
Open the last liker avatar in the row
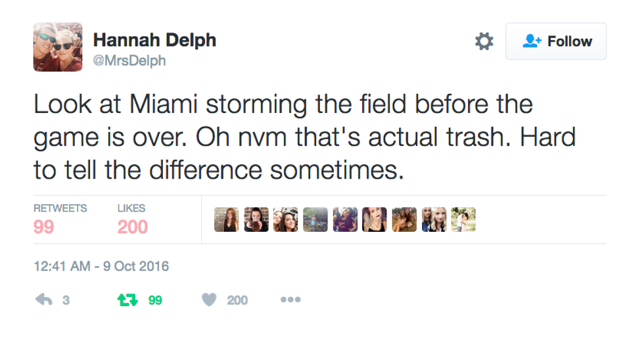coord(463,220)
